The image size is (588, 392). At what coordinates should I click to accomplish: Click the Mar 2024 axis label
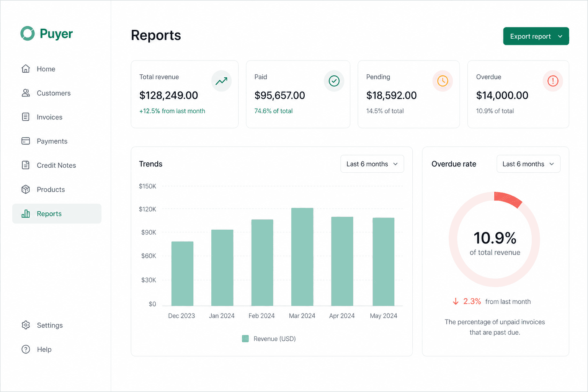302,316
